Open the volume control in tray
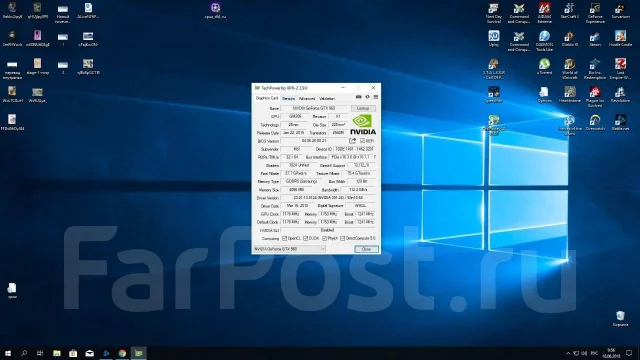Screen dimensions: 640x360 coord(584,353)
